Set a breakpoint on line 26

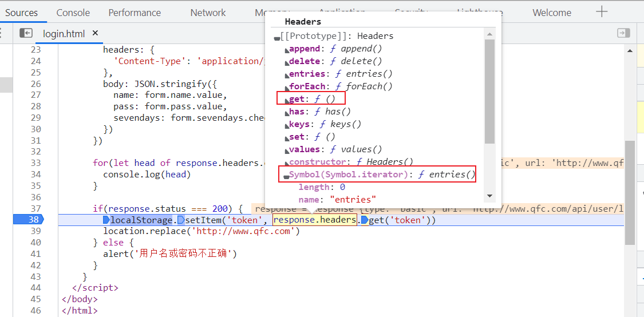point(36,84)
